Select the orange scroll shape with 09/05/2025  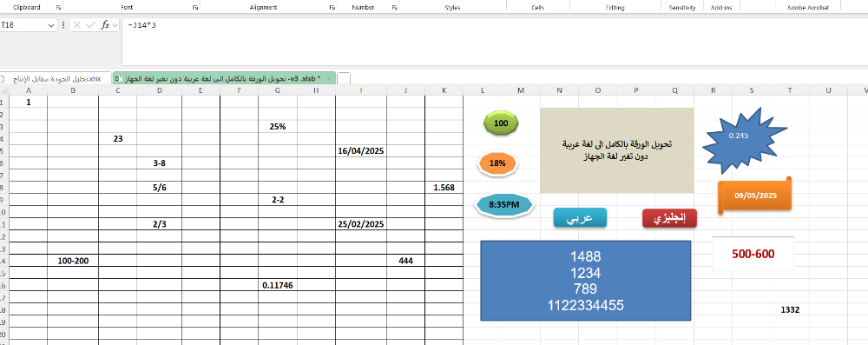click(754, 196)
